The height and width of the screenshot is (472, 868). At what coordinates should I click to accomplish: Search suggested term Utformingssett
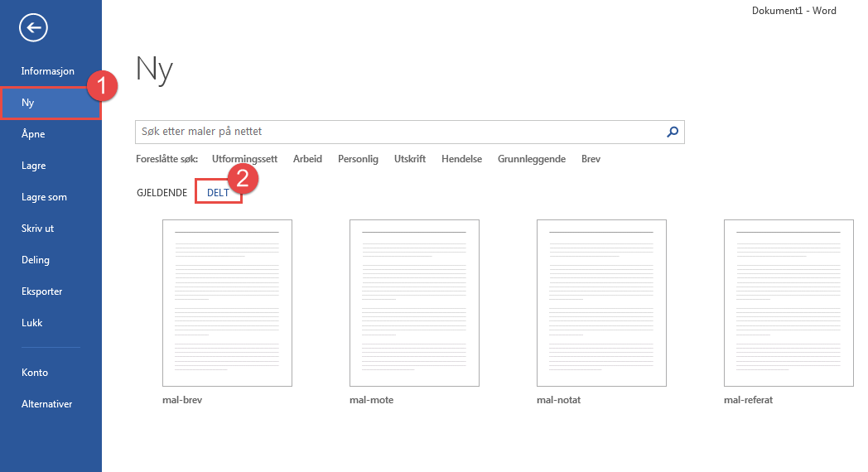(x=244, y=159)
